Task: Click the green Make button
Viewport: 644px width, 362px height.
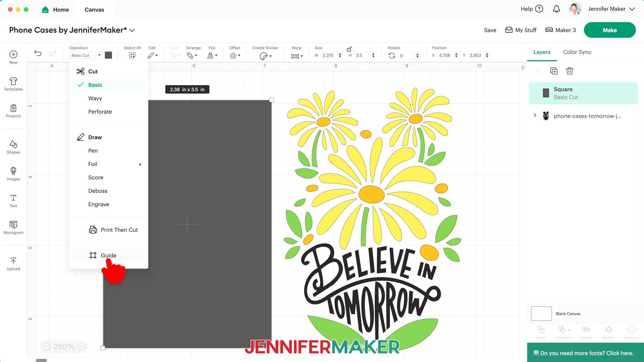Action: 610,30
